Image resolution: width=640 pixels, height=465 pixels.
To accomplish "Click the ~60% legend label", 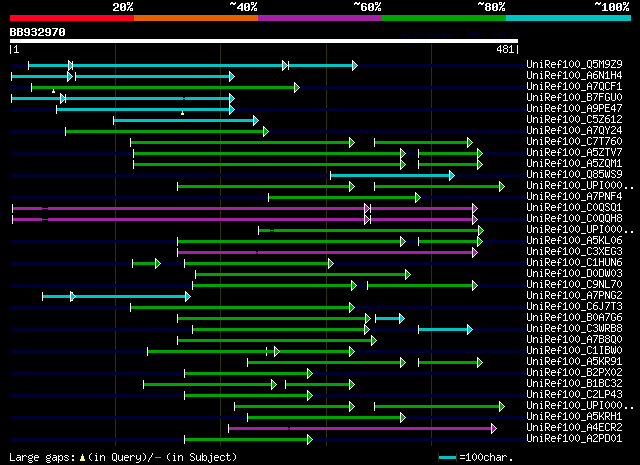I will (367, 7).
